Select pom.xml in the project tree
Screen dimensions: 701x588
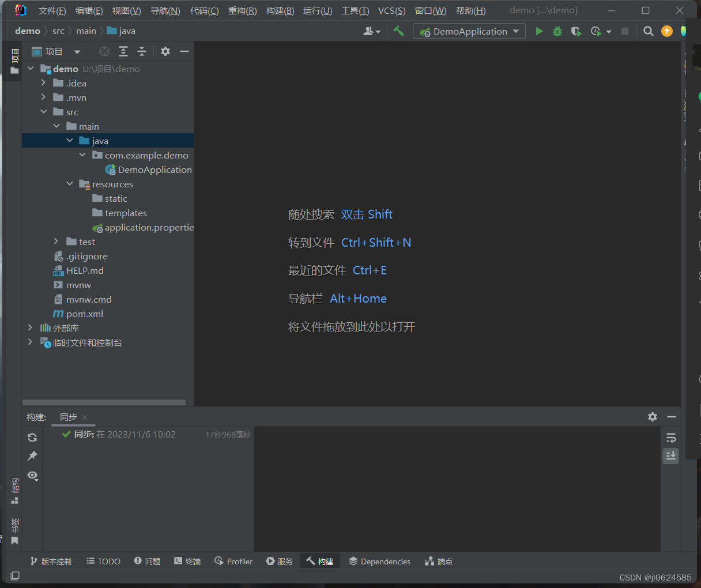coord(84,314)
